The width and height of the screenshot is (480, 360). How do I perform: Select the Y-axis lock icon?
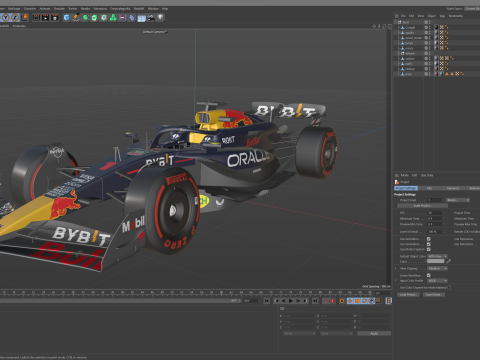click(6, 18)
